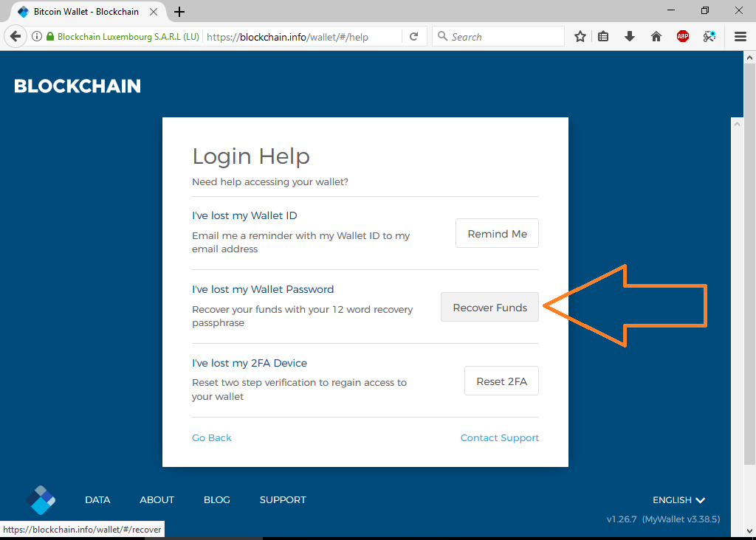Click the Login Help title

(251, 156)
